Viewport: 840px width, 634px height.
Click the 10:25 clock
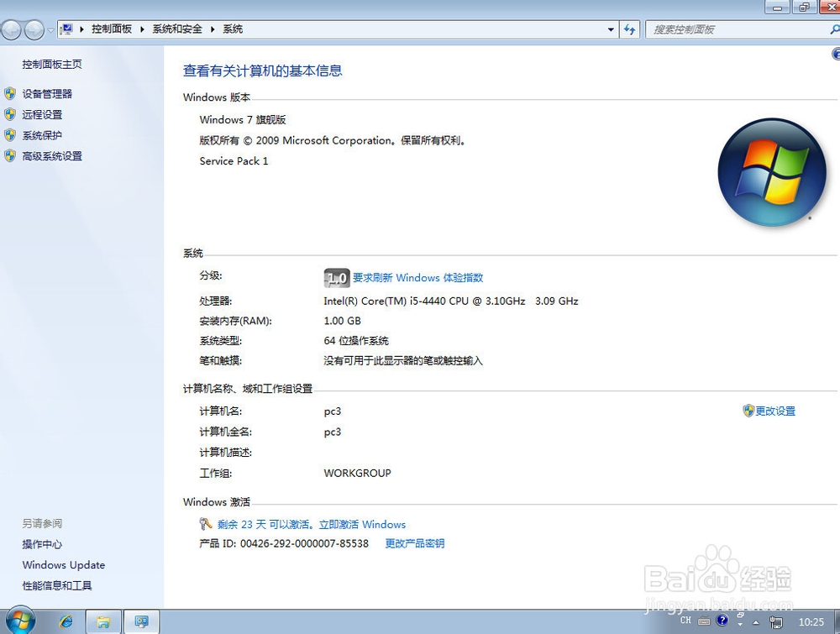[811, 621]
